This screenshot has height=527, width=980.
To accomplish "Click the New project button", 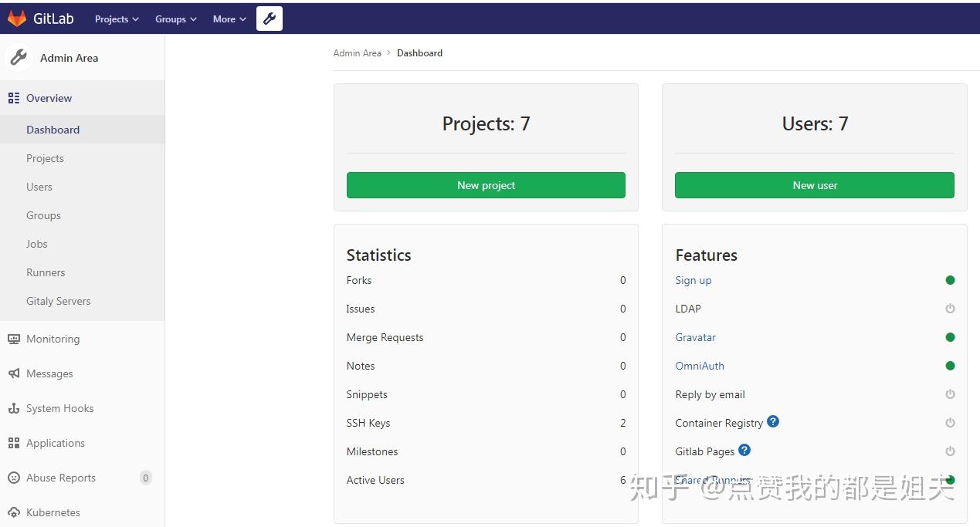I will point(486,185).
